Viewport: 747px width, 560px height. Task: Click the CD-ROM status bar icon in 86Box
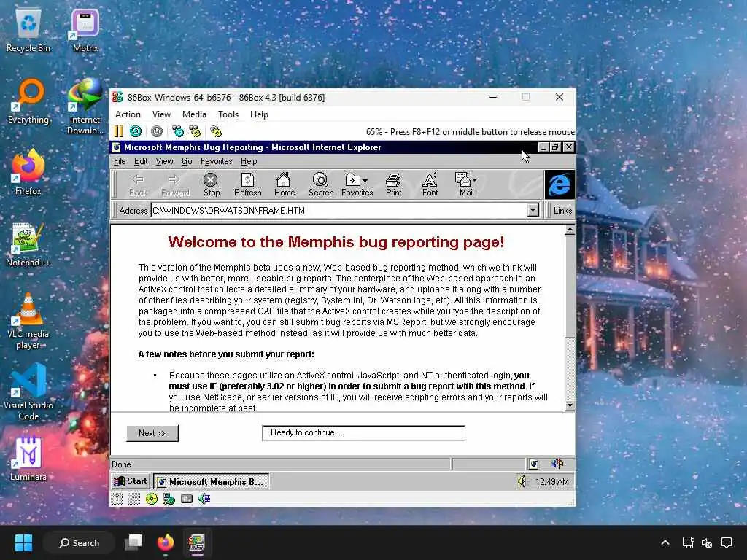[152, 499]
